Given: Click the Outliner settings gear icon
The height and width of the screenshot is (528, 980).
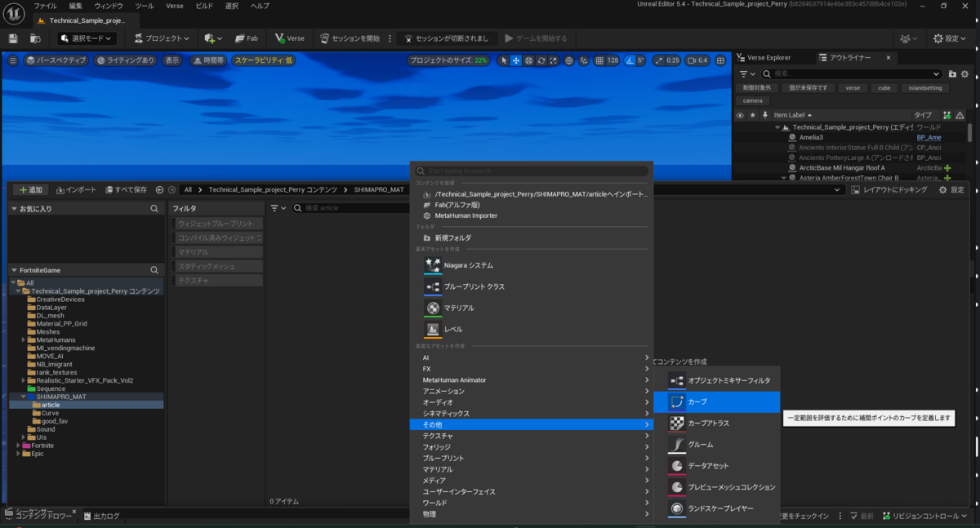Looking at the screenshot, I should click(964, 73).
